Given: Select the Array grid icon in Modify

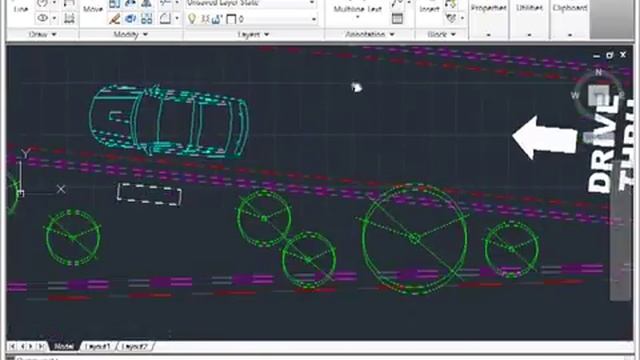Looking at the screenshot, I should tap(147, 19).
